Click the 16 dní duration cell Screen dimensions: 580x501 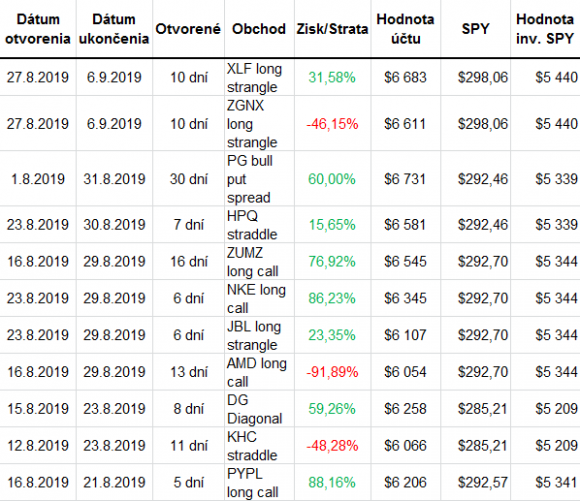(x=189, y=262)
